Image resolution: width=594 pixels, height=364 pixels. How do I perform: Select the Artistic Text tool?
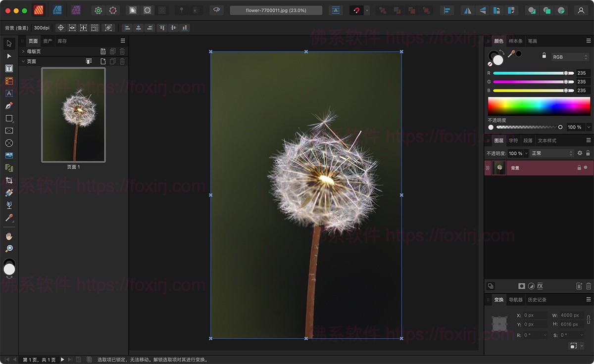pos(9,93)
